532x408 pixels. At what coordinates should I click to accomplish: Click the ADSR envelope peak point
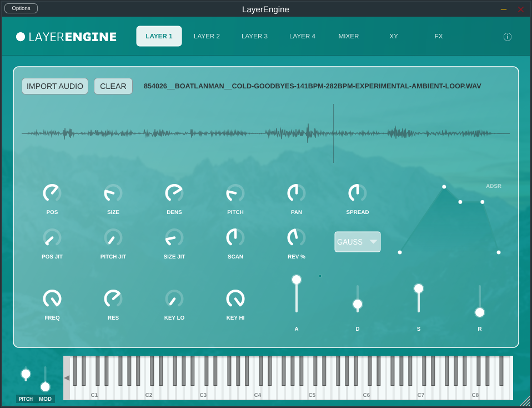444,187
